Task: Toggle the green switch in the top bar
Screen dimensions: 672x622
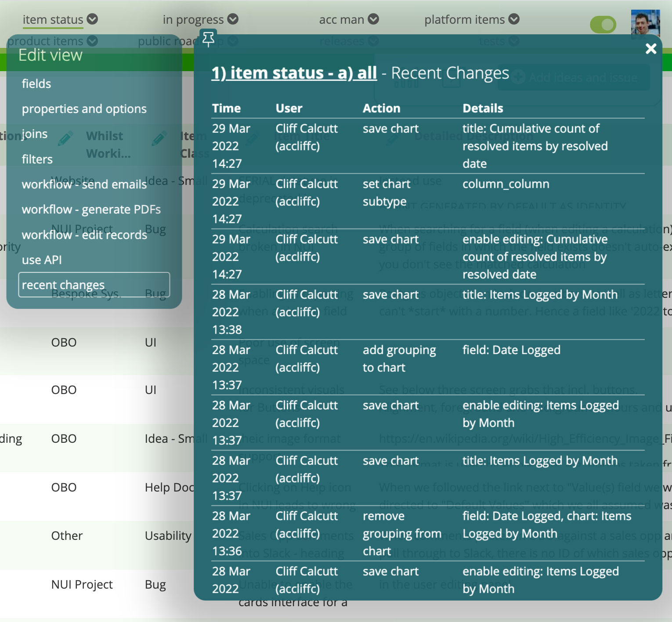Action: point(603,25)
